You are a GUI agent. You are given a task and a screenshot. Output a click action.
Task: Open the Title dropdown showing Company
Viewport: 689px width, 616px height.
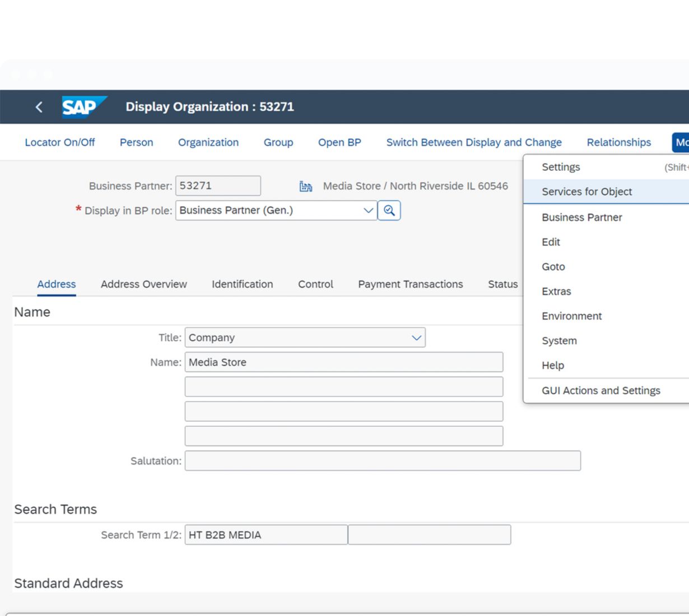tap(416, 338)
